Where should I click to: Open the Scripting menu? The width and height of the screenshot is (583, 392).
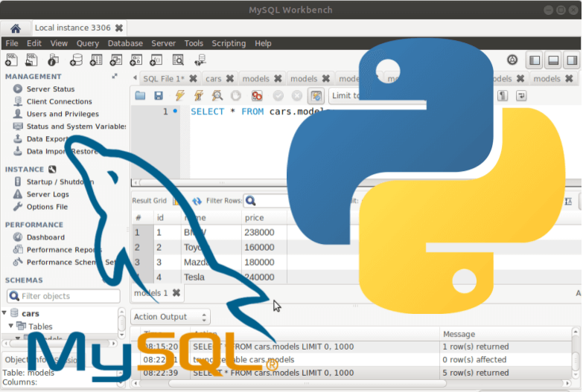point(229,43)
